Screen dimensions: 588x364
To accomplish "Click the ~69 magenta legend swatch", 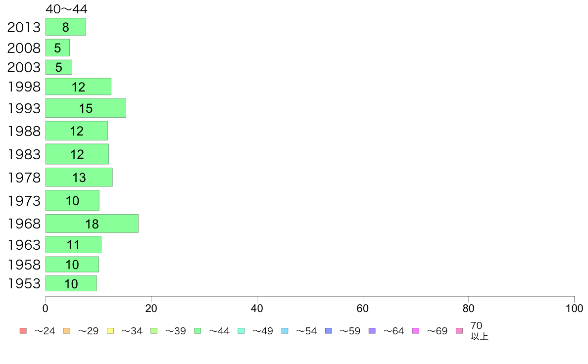I will pyautogui.click(x=415, y=331).
